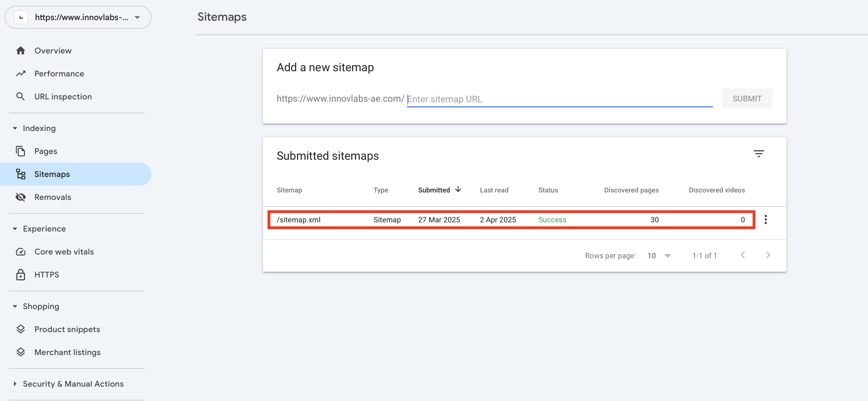Sort by Discovered videos column header
Viewport: 868px width, 401px height.
[717, 190]
